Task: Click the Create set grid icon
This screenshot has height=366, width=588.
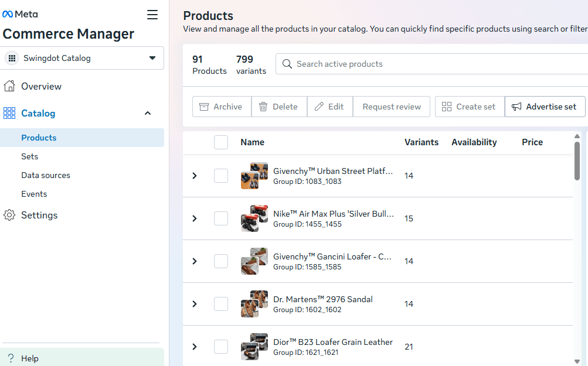Action: coord(447,107)
